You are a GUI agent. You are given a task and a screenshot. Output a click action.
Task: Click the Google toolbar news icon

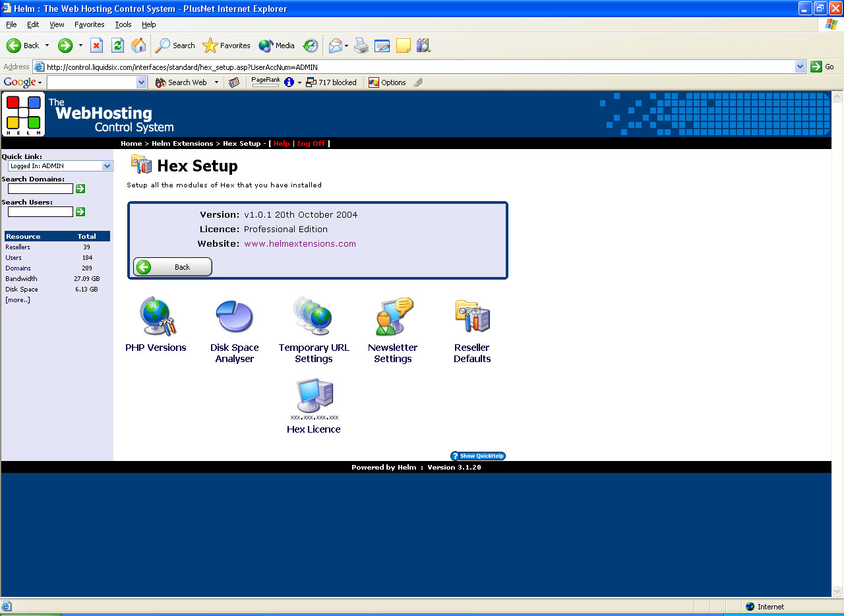[233, 82]
